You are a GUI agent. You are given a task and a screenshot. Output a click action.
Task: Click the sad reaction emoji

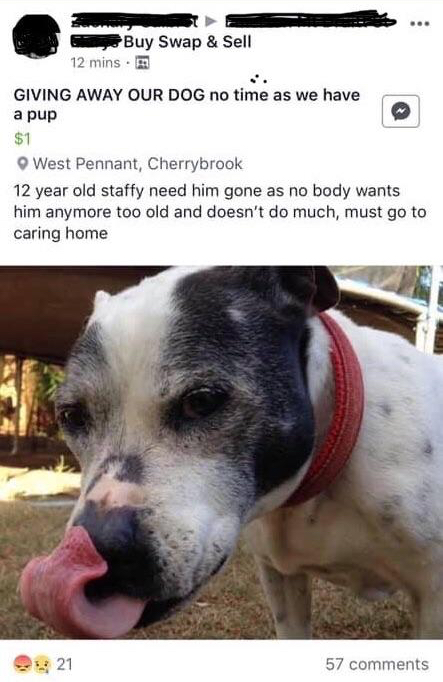(x=40, y=664)
